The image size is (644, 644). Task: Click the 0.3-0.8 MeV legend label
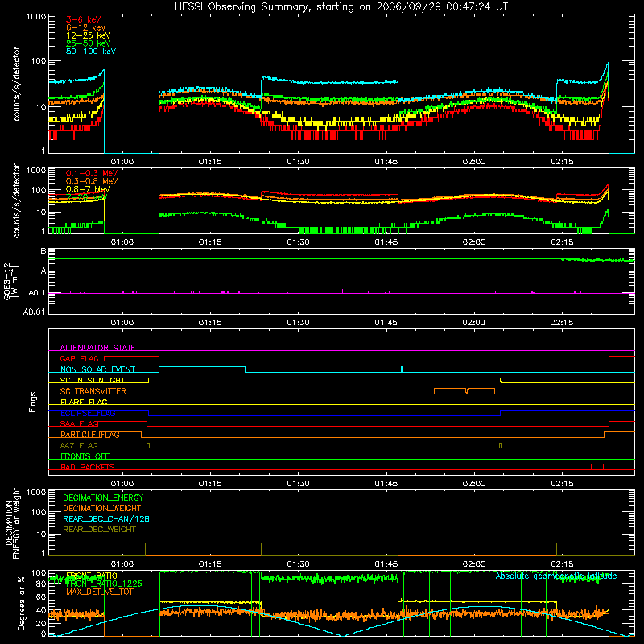[92, 181]
